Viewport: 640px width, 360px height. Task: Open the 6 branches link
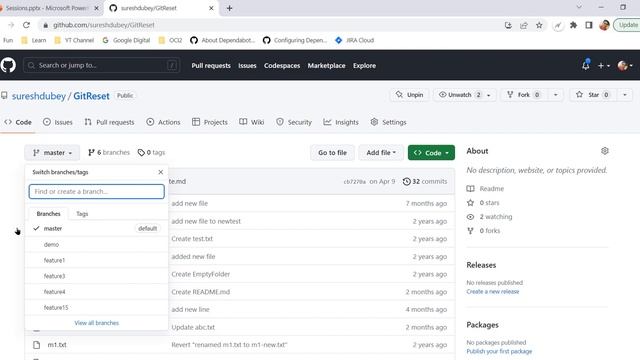109,153
